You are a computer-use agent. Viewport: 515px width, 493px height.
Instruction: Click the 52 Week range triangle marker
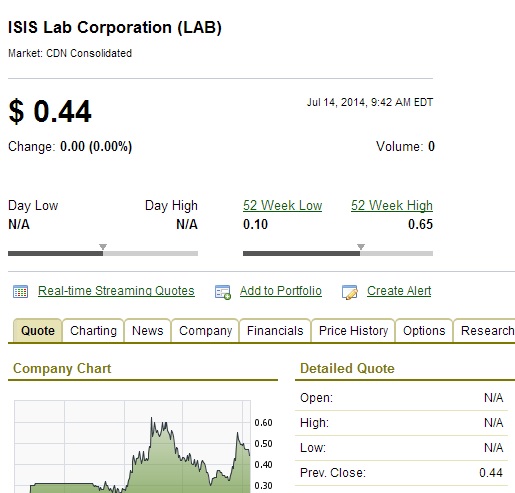tap(361, 247)
